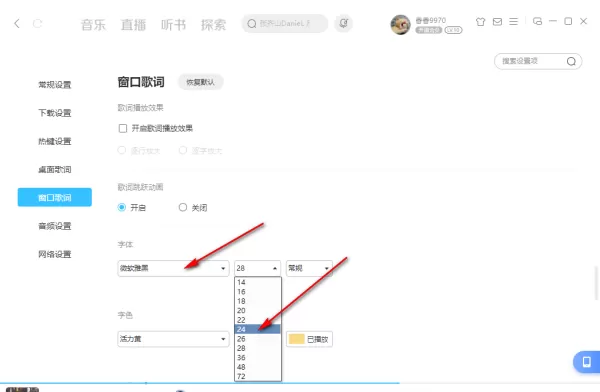Viewport: 600px width, 392px height.
Task: Open the 直播 tab
Action: (x=133, y=25)
